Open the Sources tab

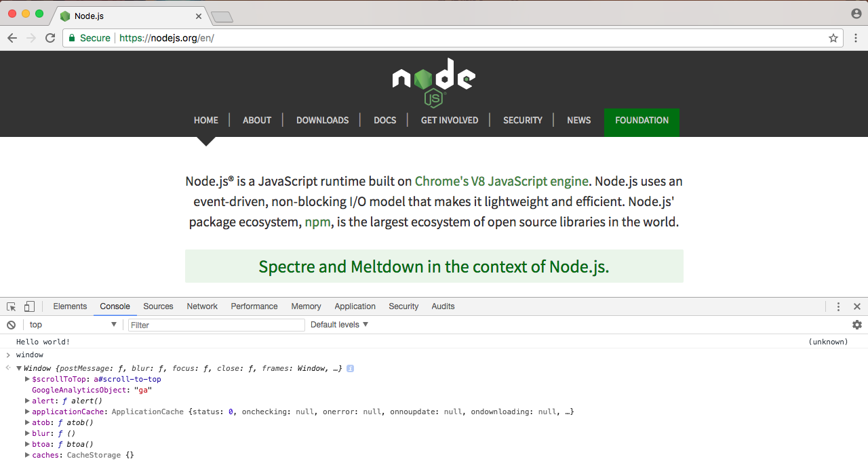158,306
